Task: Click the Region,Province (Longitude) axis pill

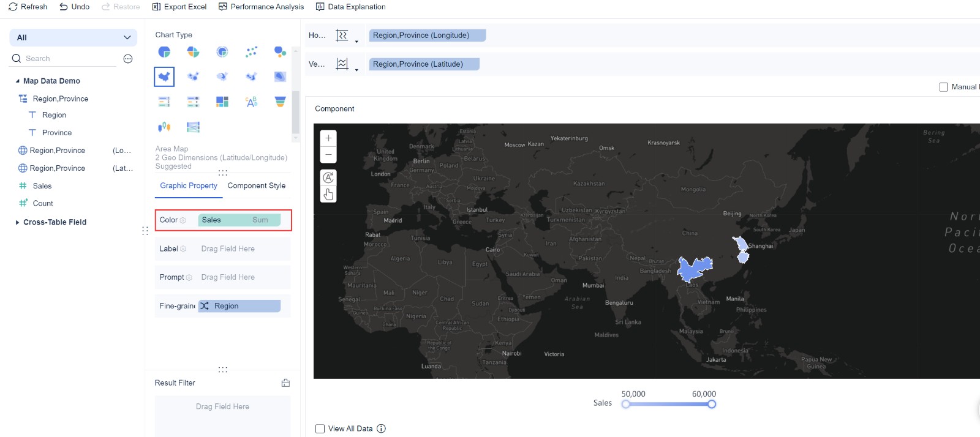Action: (x=428, y=35)
